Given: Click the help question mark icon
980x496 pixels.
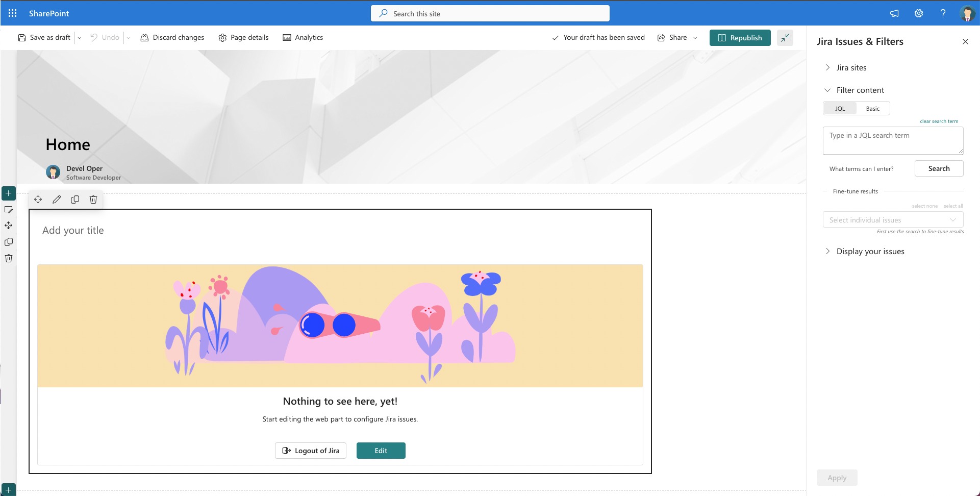Looking at the screenshot, I should [943, 13].
